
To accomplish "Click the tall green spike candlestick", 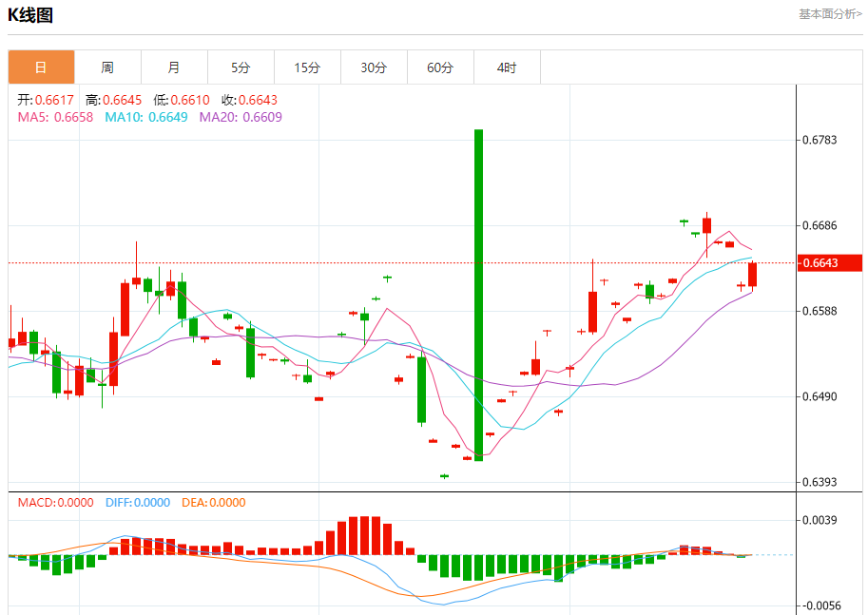I will coord(479,295).
